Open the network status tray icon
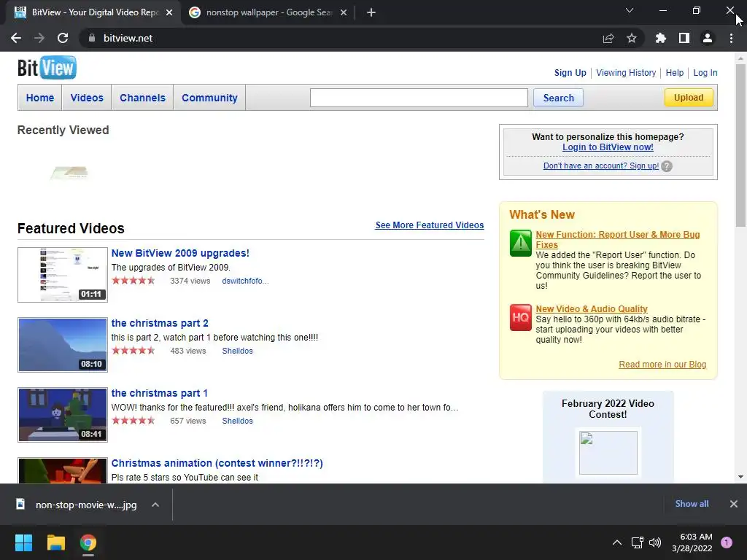The width and height of the screenshot is (747, 560). point(637,542)
